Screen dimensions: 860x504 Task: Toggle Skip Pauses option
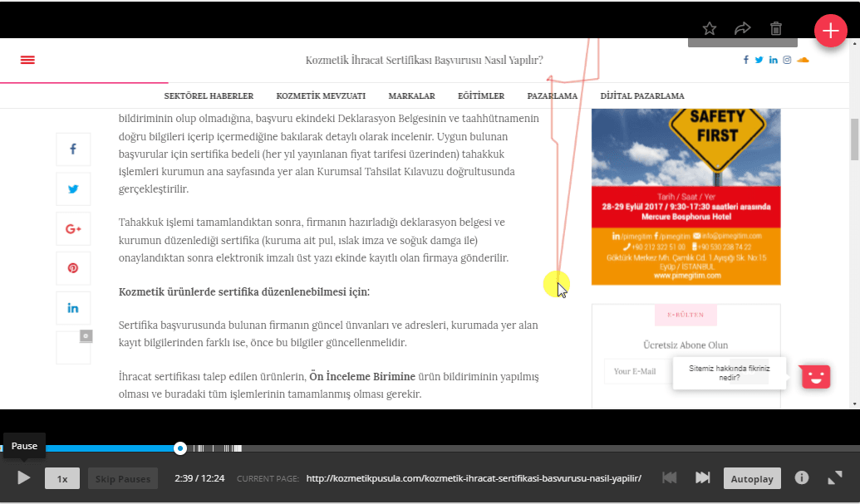pos(122,478)
